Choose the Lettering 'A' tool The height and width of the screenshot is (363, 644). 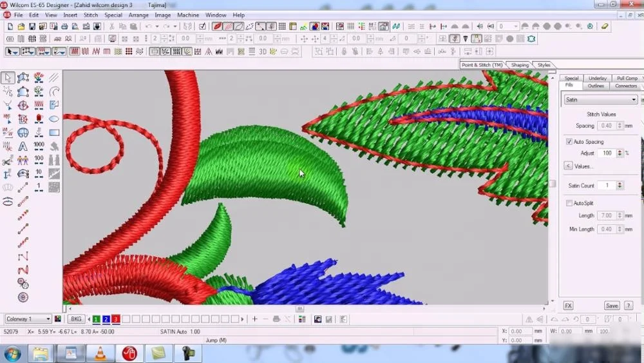coord(23,146)
